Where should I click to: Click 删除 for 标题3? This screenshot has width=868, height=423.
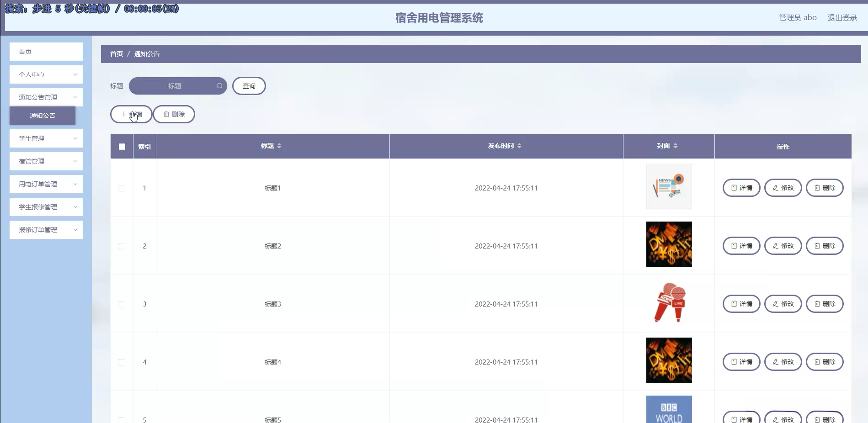[x=825, y=304]
